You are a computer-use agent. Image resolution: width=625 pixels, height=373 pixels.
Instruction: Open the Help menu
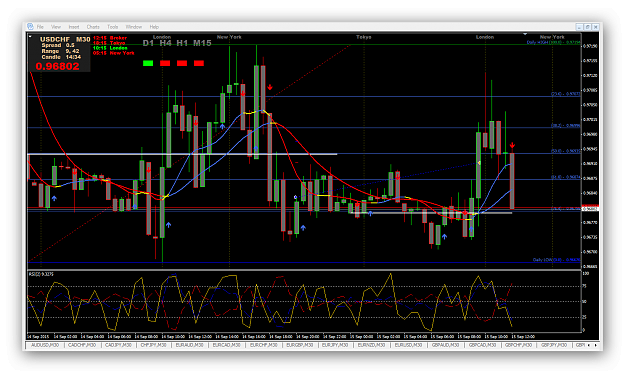(154, 27)
